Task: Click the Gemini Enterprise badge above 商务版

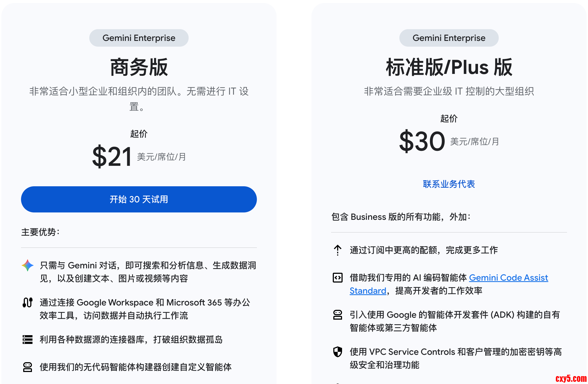Action: click(139, 38)
